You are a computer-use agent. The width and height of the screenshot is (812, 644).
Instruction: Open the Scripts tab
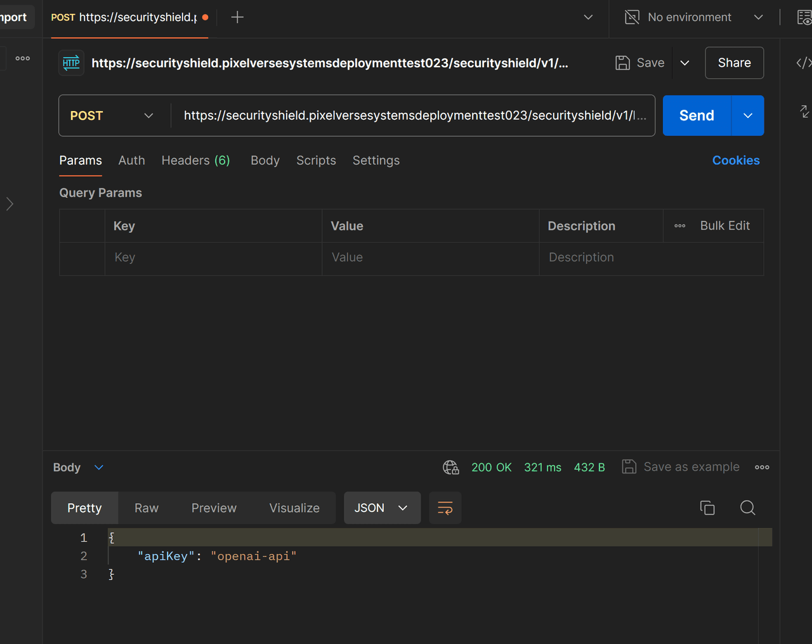(316, 161)
